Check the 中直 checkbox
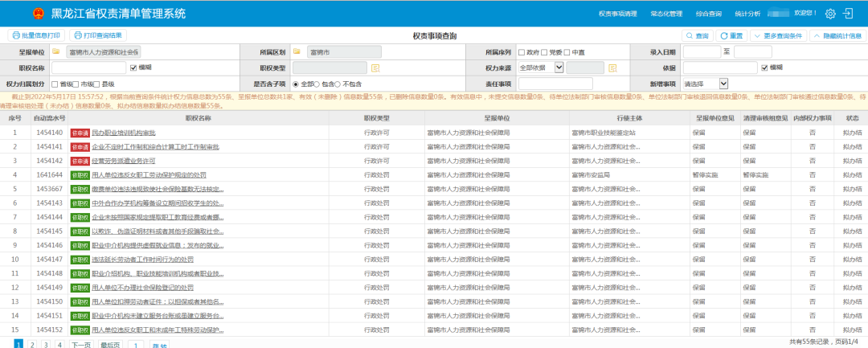 (x=567, y=52)
